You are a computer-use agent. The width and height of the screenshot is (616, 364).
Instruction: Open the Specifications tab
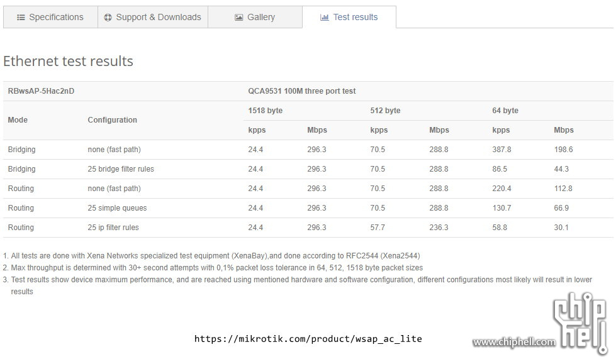tap(51, 17)
